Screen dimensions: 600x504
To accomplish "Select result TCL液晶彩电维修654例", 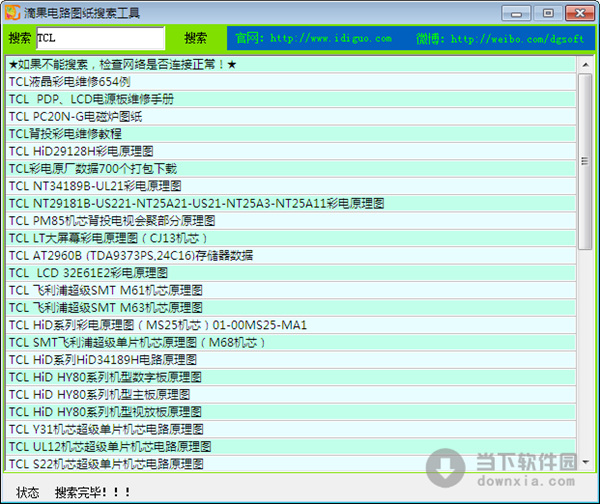I will (x=291, y=82).
